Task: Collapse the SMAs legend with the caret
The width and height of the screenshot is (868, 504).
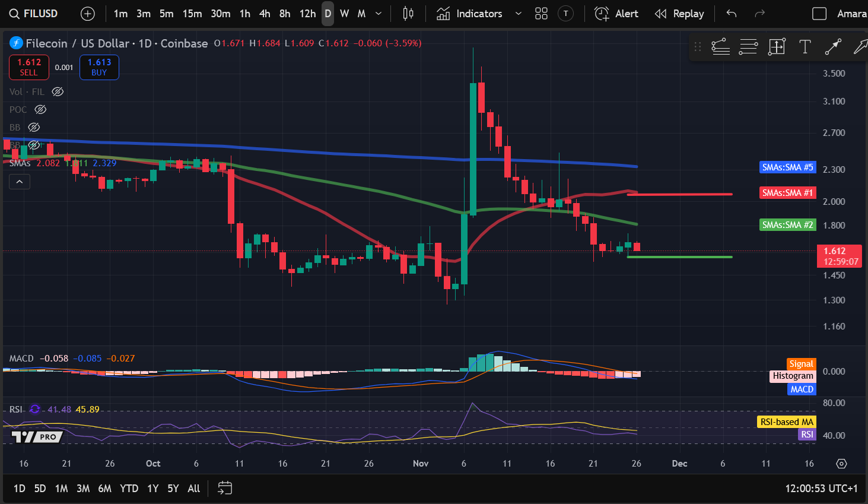Action: pos(19,181)
